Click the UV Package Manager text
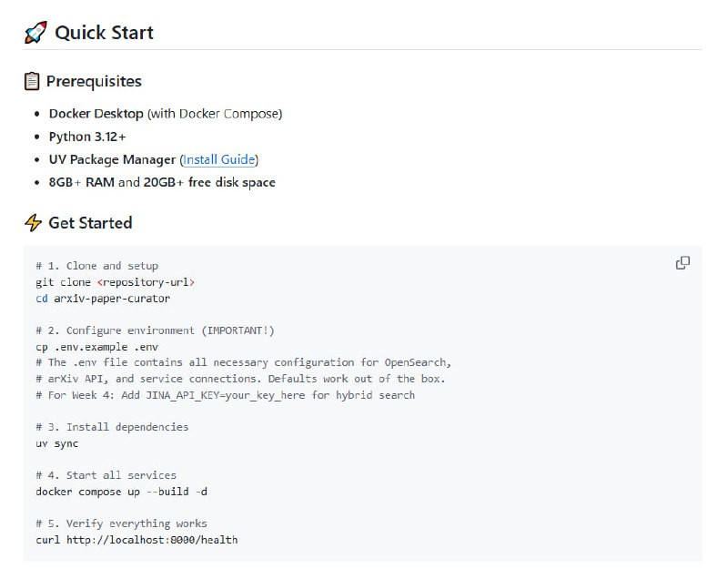Viewport: 728px width, 569px height. tap(112, 159)
